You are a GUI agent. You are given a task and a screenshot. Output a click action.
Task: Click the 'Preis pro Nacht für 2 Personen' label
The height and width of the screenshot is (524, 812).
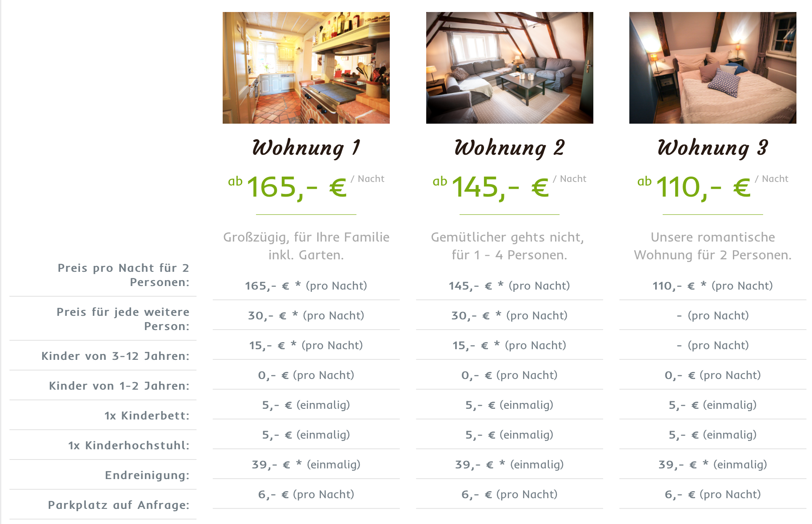[x=124, y=275]
